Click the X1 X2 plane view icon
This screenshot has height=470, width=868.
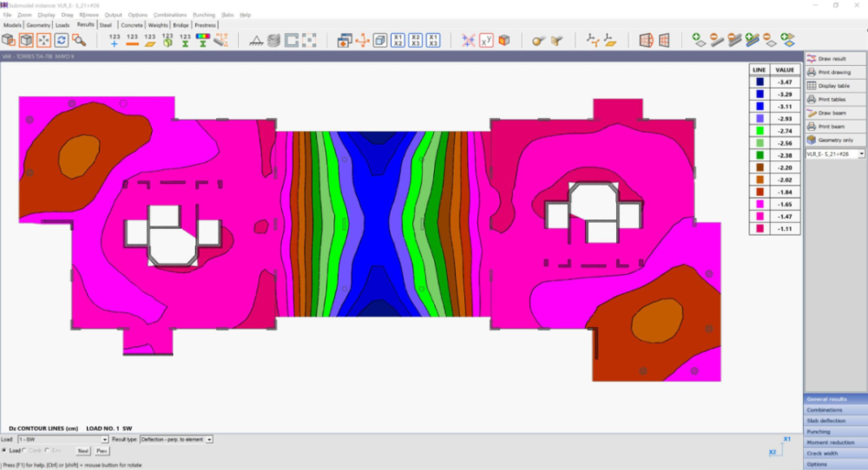coord(398,40)
